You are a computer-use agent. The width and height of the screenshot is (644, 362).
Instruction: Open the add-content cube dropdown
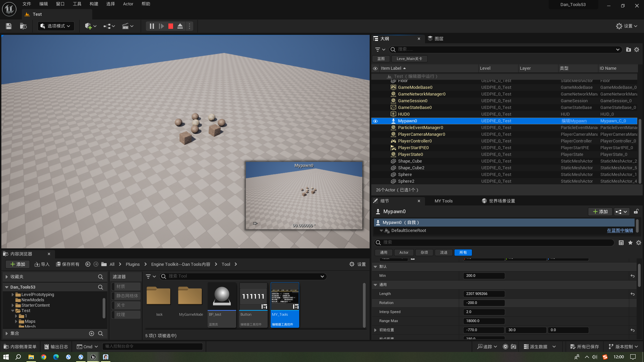[x=91, y=26]
